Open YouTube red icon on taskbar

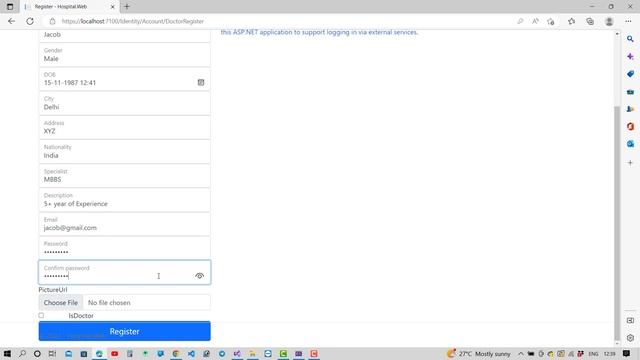114,353
